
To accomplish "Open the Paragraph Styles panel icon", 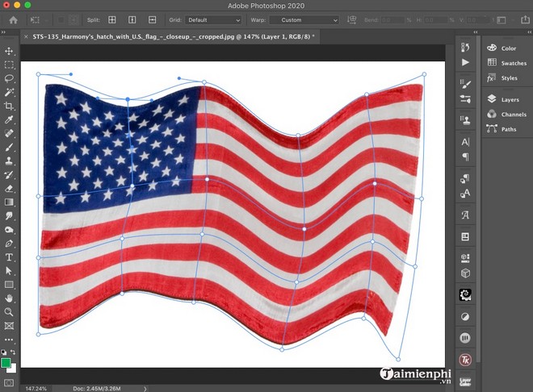I will click(x=465, y=179).
